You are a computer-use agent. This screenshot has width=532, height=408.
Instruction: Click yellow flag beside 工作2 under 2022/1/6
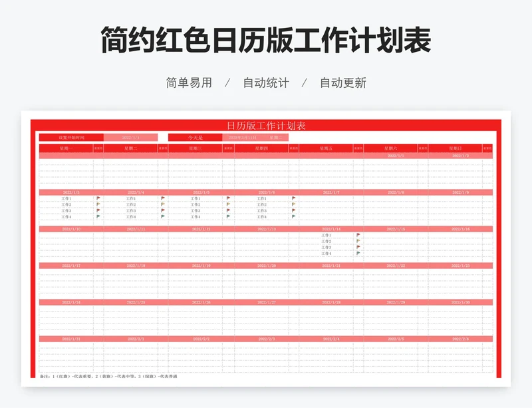(x=293, y=204)
